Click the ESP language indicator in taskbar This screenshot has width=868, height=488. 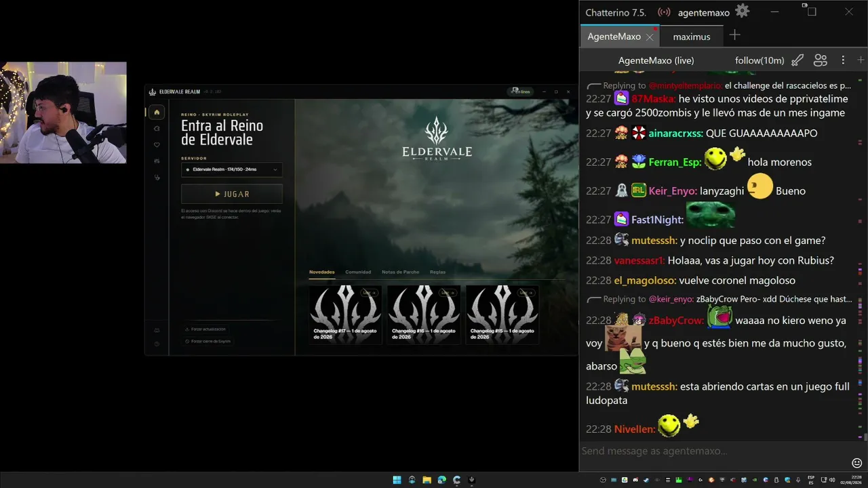(x=811, y=480)
